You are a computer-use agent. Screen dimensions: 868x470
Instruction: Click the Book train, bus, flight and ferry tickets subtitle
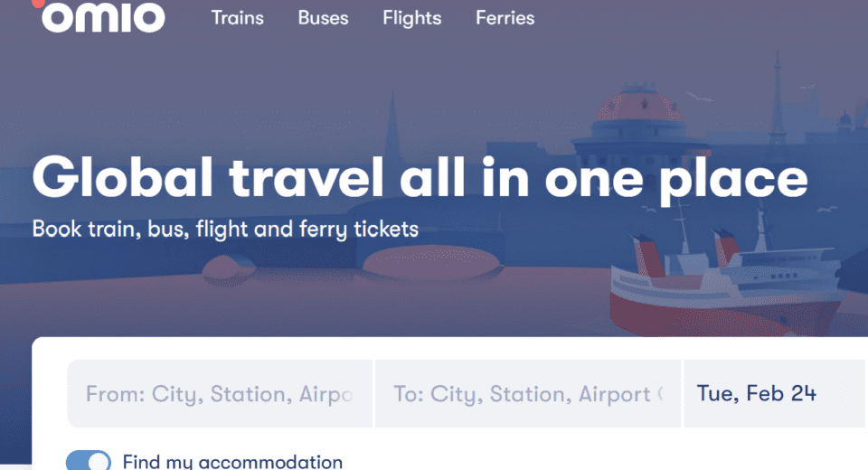[x=225, y=229]
